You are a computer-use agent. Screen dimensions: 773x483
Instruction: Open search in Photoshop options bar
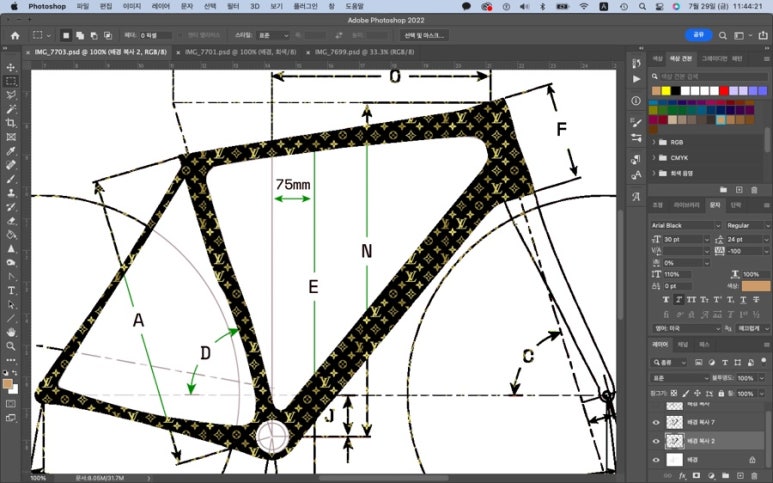[723, 35]
